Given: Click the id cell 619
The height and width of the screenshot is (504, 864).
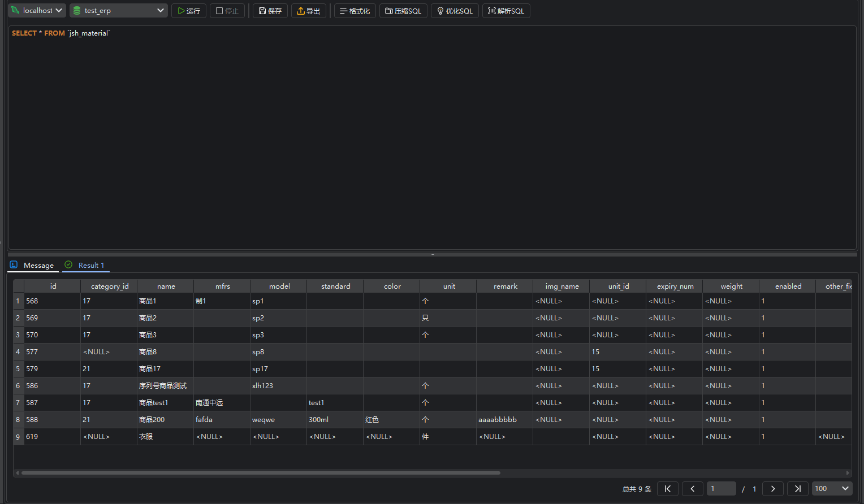Looking at the screenshot, I should [53, 437].
